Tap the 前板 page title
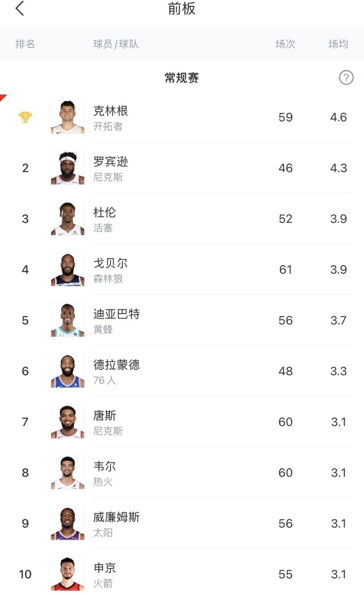 point(182,8)
